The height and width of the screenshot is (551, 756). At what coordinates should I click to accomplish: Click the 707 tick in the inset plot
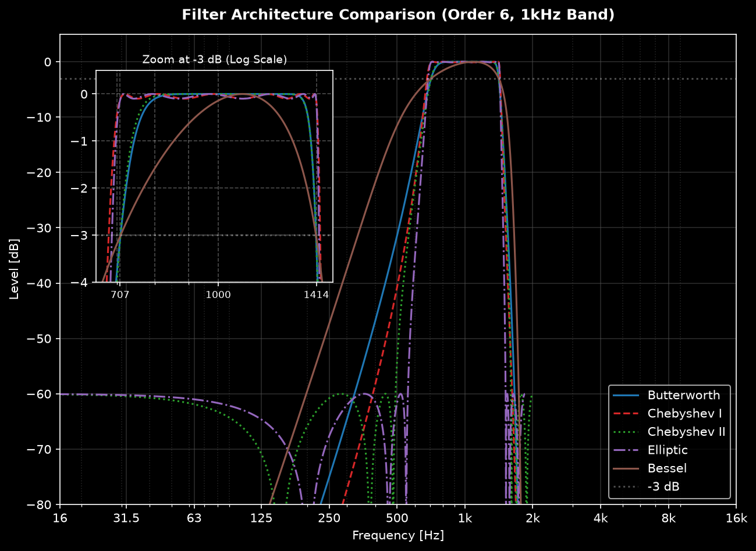(120, 295)
